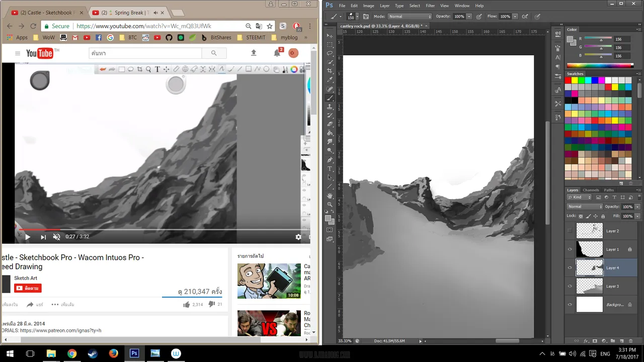Click add layer style fx icon

point(586,341)
